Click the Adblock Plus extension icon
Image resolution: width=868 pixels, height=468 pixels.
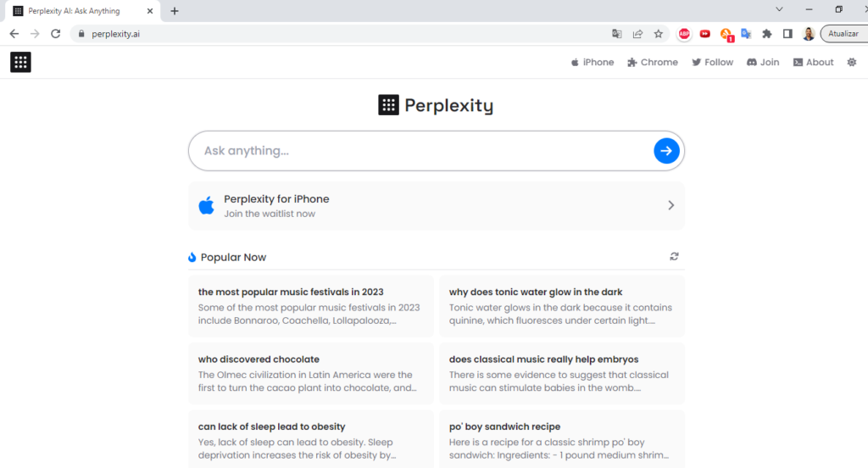(684, 34)
